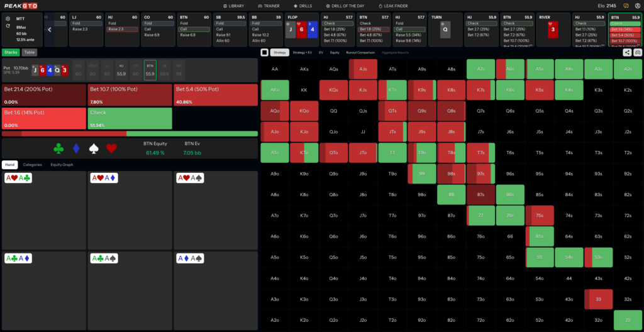
Task: Open the Categories tab
Action: (33, 164)
